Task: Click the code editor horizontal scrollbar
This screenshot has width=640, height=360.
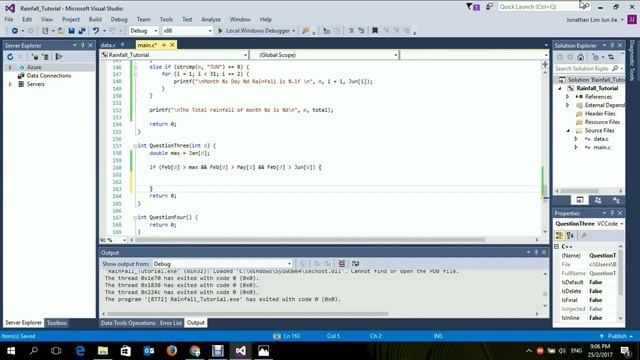Action: (310, 240)
